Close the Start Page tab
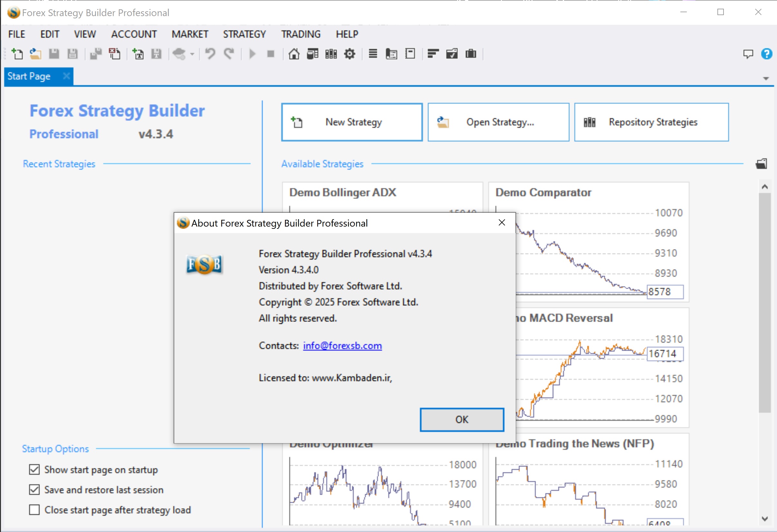 point(67,76)
